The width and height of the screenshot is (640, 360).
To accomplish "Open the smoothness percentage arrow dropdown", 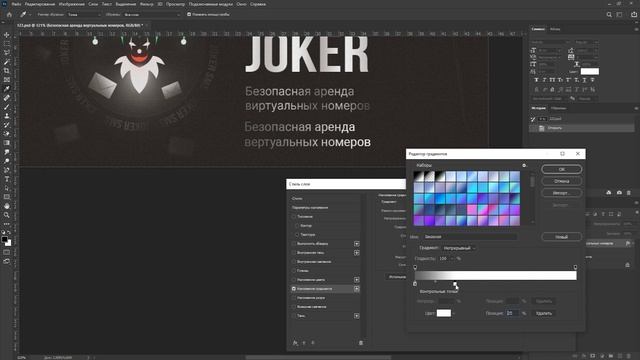I will click(453, 258).
